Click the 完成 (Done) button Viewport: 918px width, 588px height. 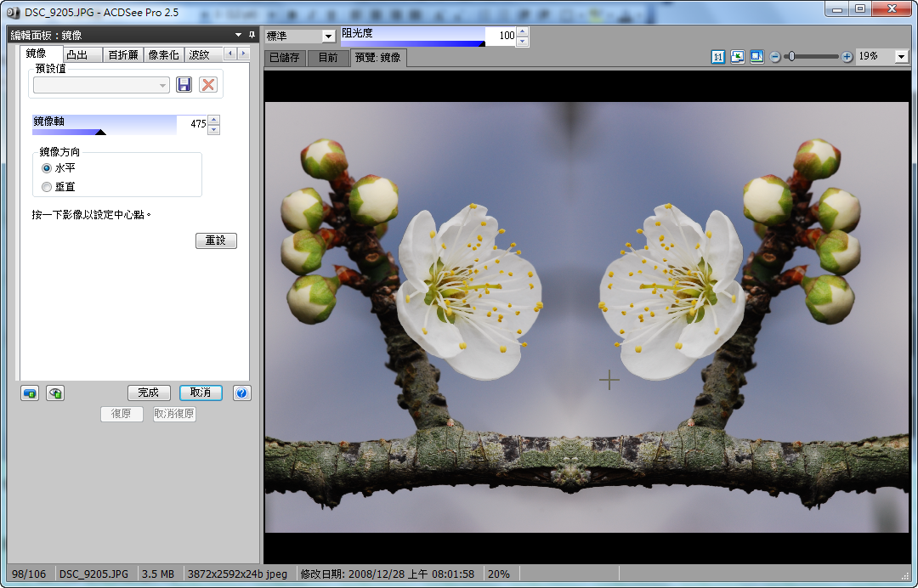149,393
